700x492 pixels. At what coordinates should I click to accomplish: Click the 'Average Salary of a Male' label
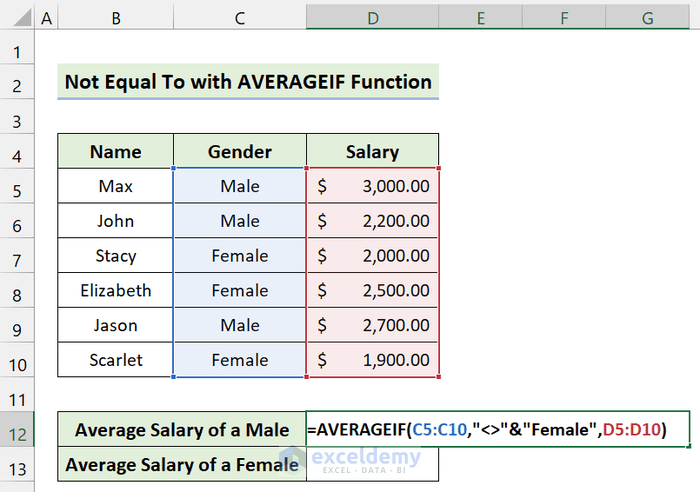pyautogui.click(x=182, y=429)
